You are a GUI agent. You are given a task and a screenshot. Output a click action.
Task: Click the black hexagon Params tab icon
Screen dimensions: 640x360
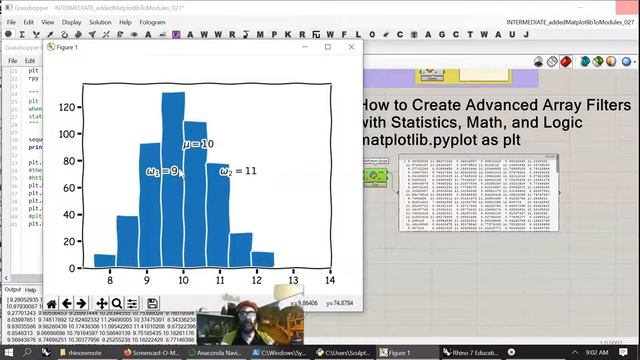(x=8, y=34)
